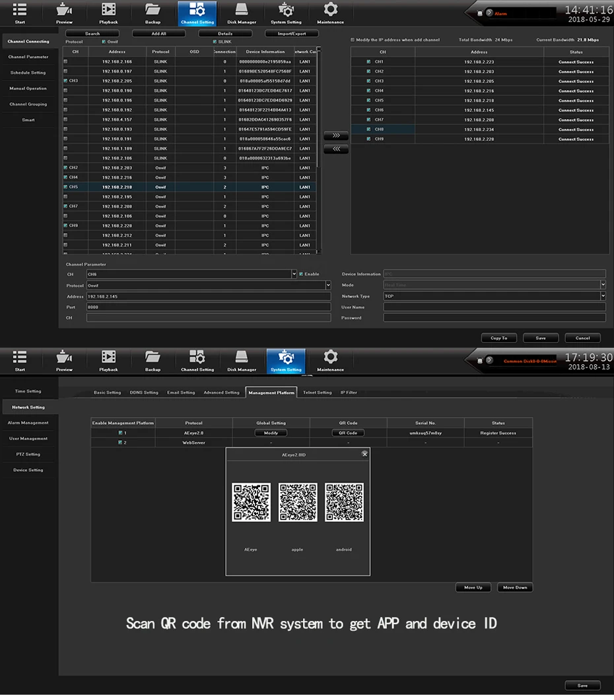
Task: Click the <<< remove channel arrow button
Action: tap(336, 149)
